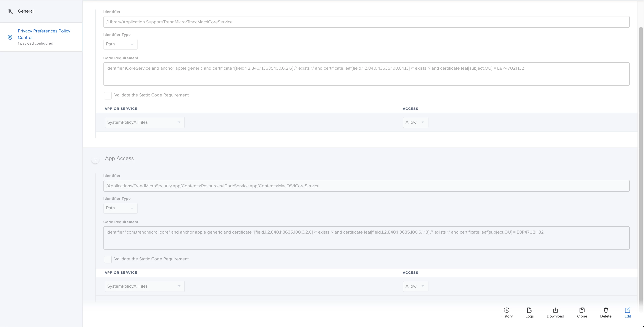Check first Validate the Static Code Requirement box
The image size is (644, 327).
click(x=108, y=95)
